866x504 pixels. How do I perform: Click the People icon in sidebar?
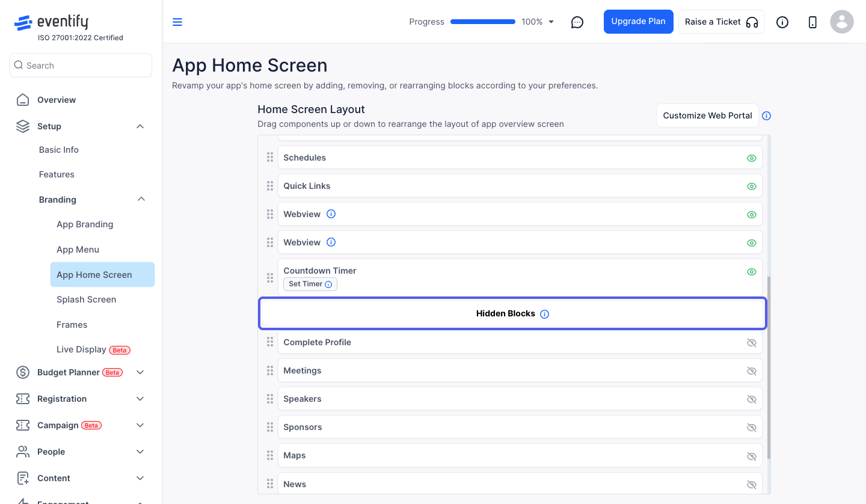click(23, 452)
